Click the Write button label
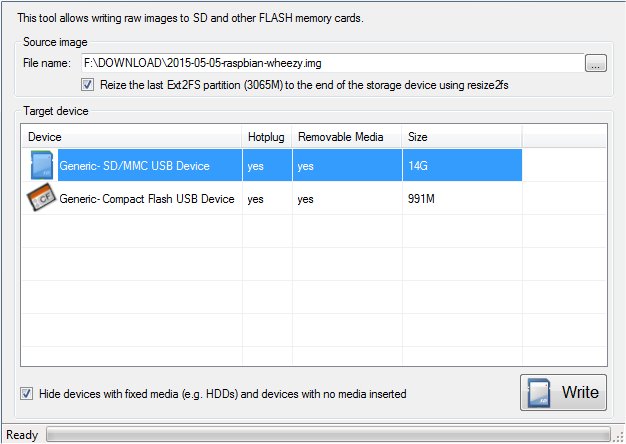Image resolution: width=626 pixels, height=444 pixels. (580, 392)
